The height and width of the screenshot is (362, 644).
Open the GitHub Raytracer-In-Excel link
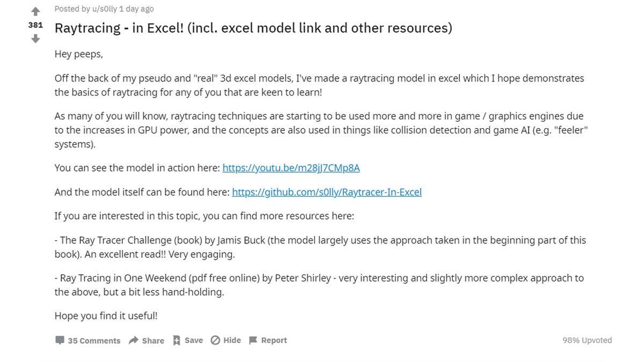coord(326,192)
